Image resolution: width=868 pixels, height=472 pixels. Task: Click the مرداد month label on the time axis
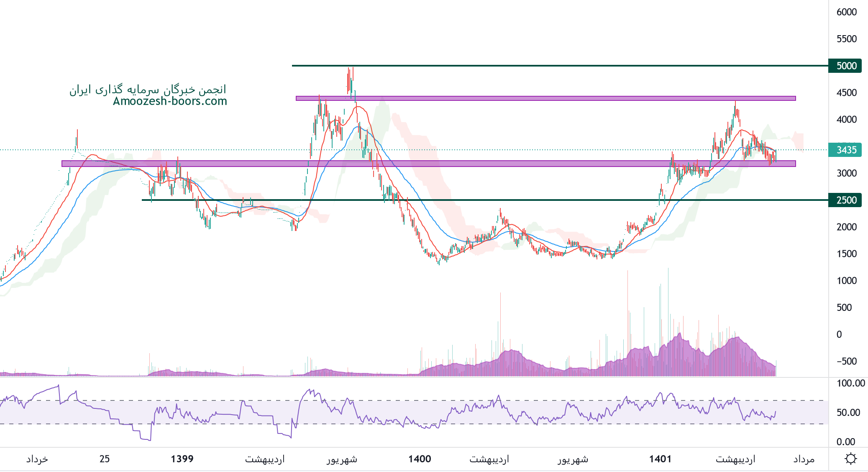click(x=804, y=459)
